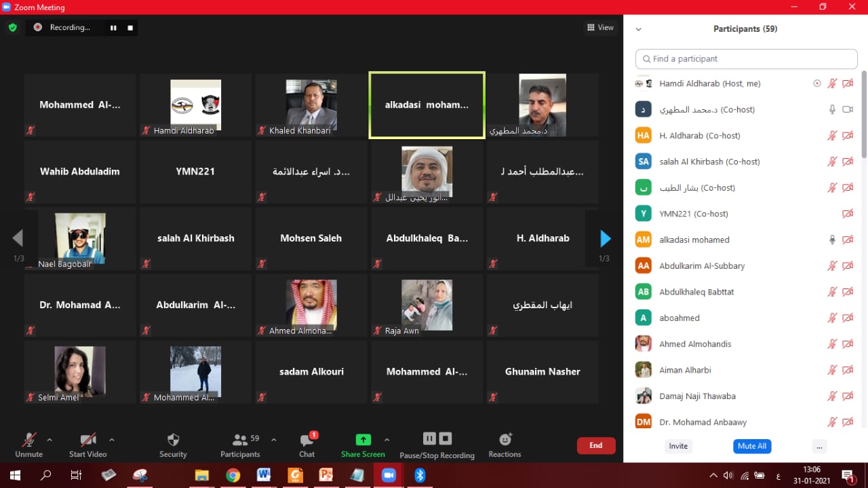This screenshot has width=868, height=488.
Task: Open the Chat panel
Action: click(307, 445)
